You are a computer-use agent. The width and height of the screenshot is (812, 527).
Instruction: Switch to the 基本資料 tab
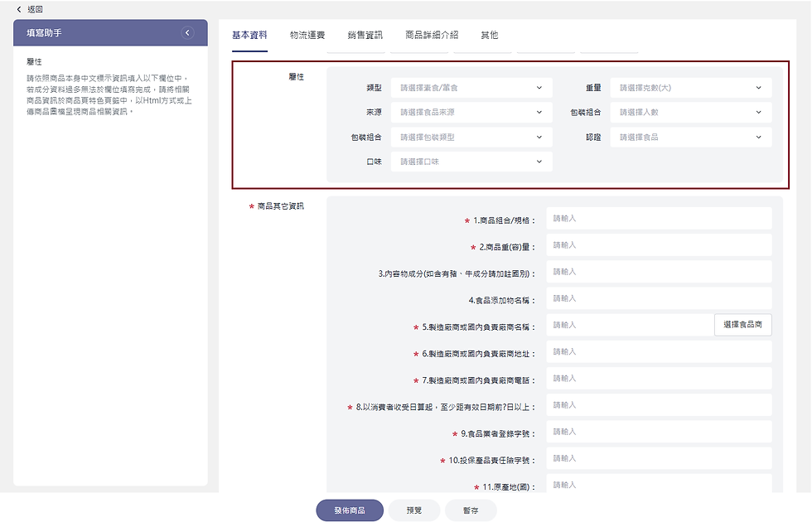(x=249, y=35)
